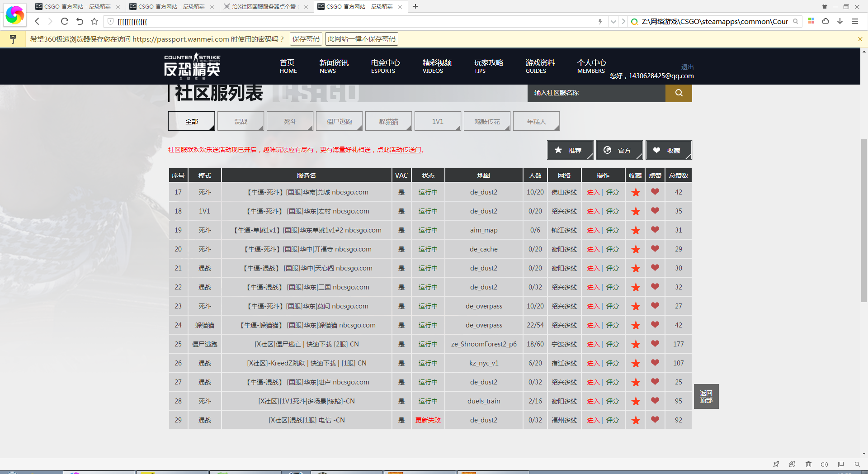Open downloads via the down-arrow toolbar icon
Image resolution: width=868 pixels, height=474 pixels.
[840, 21]
